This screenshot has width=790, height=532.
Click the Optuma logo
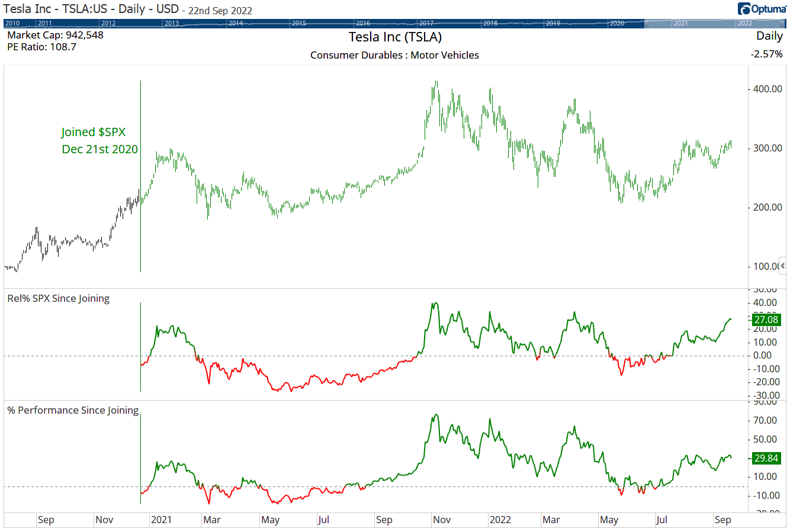[x=762, y=9]
